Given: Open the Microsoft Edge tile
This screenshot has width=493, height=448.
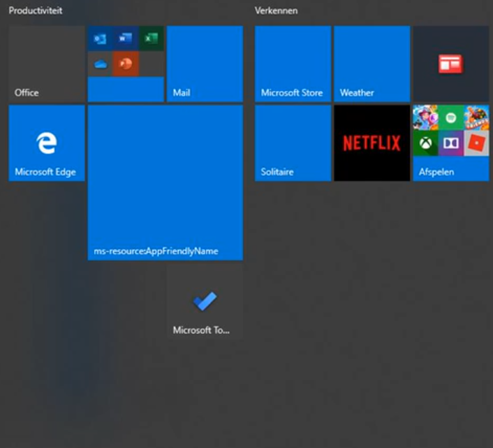Looking at the screenshot, I should coord(47,143).
